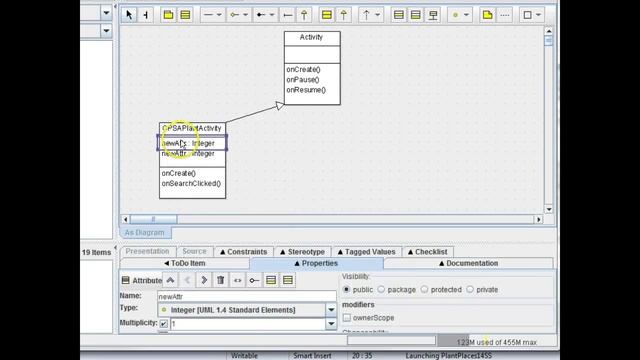Pick the Composition filled-diamond tool
This screenshot has height=360, width=640.
(260, 15)
